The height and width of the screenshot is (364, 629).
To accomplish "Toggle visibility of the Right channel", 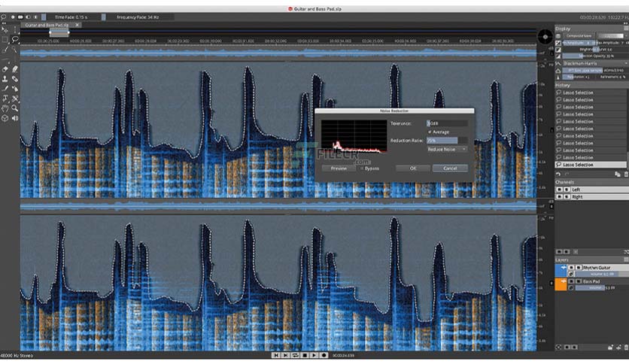I will tap(559, 197).
